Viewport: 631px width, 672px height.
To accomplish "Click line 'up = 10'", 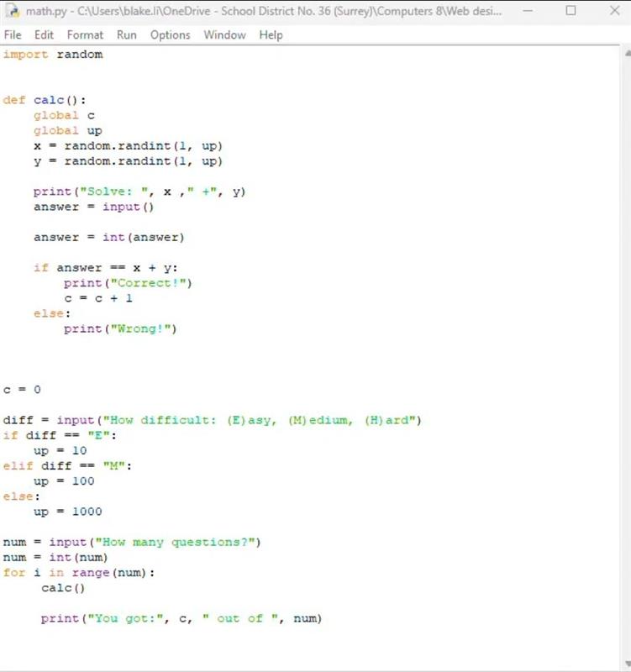I will click(x=60, y=450).
